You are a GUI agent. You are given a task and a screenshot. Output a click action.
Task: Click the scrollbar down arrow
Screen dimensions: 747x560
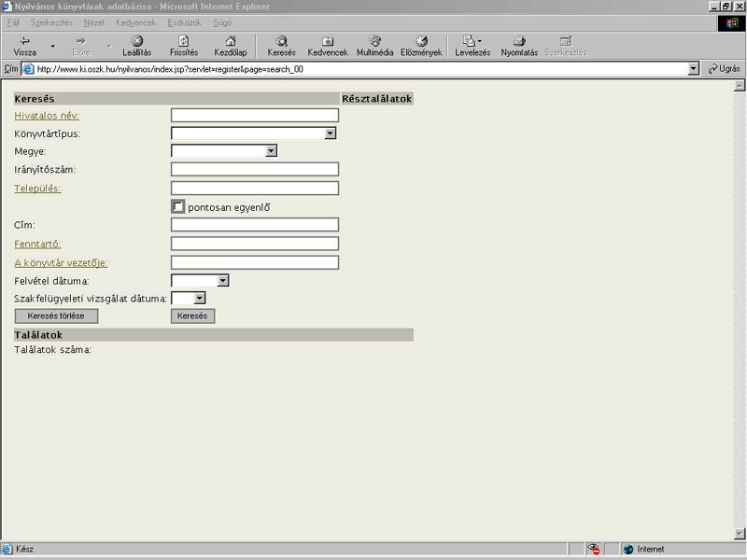click(x=740, y=533)
